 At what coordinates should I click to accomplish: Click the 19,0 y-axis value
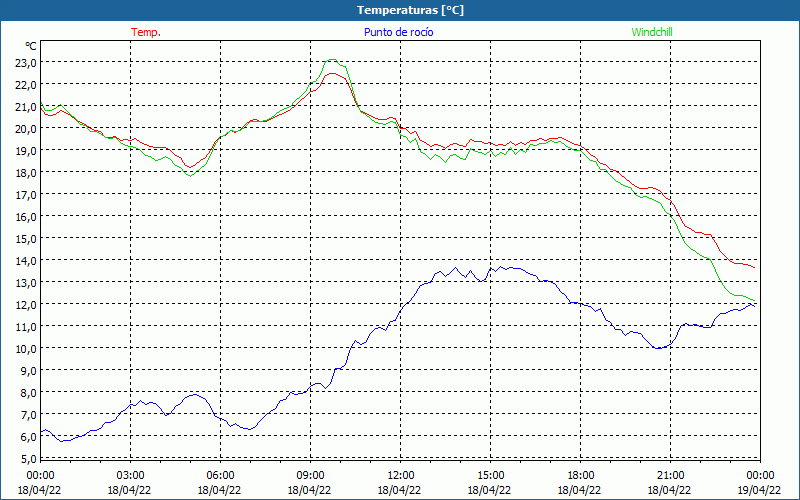point(27,151)
